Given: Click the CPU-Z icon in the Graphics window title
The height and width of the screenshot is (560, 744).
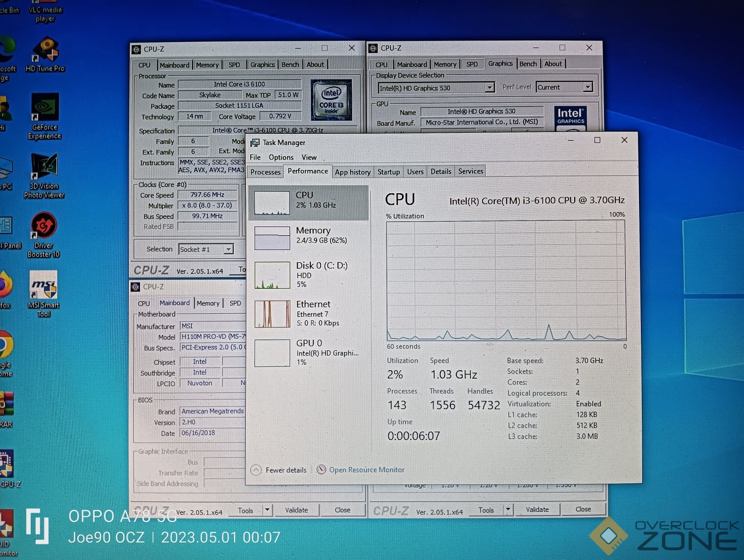Looking at the screenshot, I should 373,48.
